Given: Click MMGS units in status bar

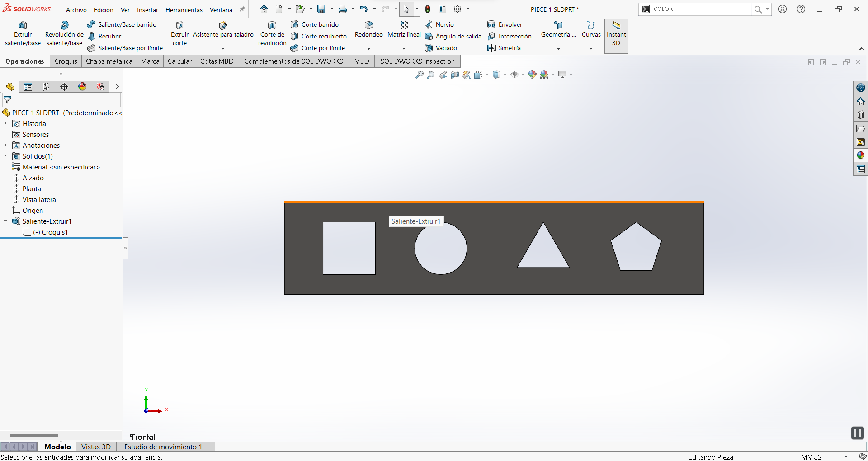Looking at the screenshot, I should [x=811, y=457].
